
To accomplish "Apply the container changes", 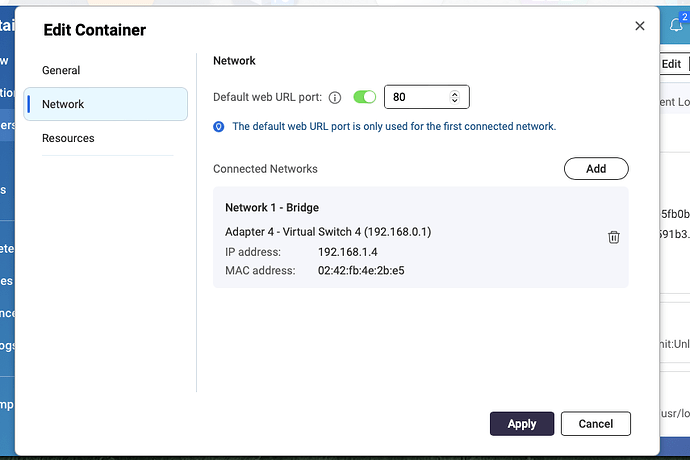I will coord(521,424).
